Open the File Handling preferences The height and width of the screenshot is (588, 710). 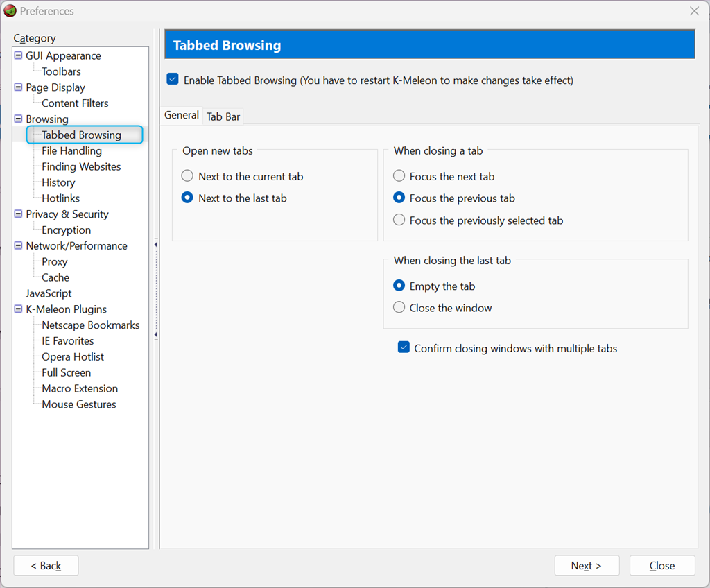[71, 151]
